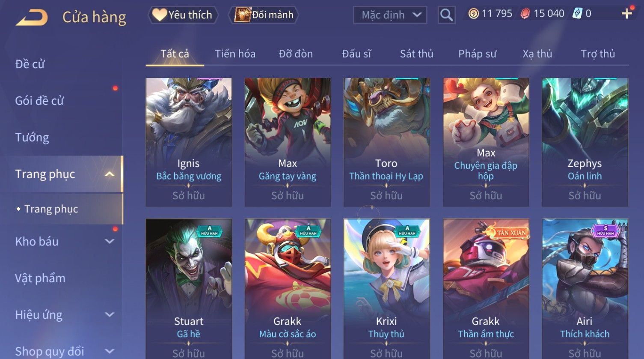Tap the gold coin balance icon

pos(473,14)
